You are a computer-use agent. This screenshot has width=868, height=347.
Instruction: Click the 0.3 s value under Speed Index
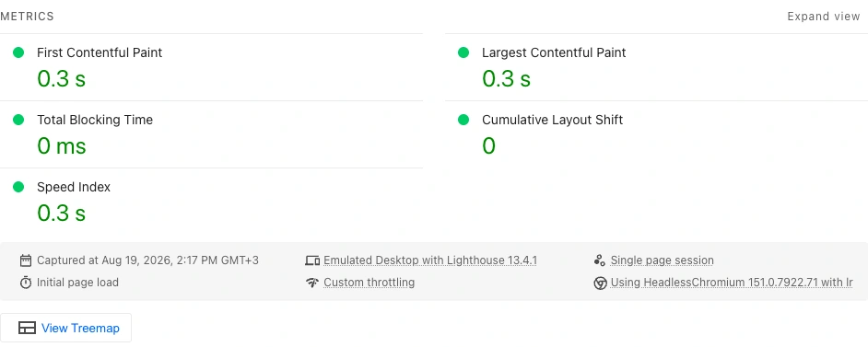tap(62, 214)
